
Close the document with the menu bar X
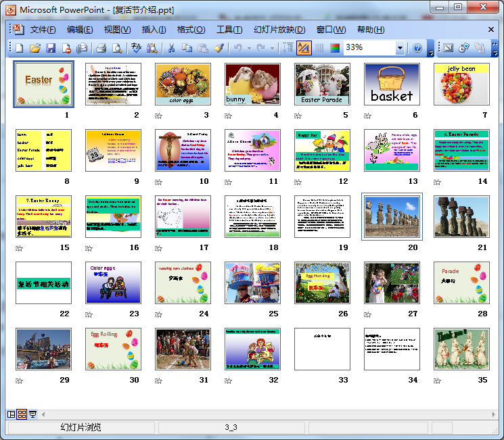coord(491,30)
